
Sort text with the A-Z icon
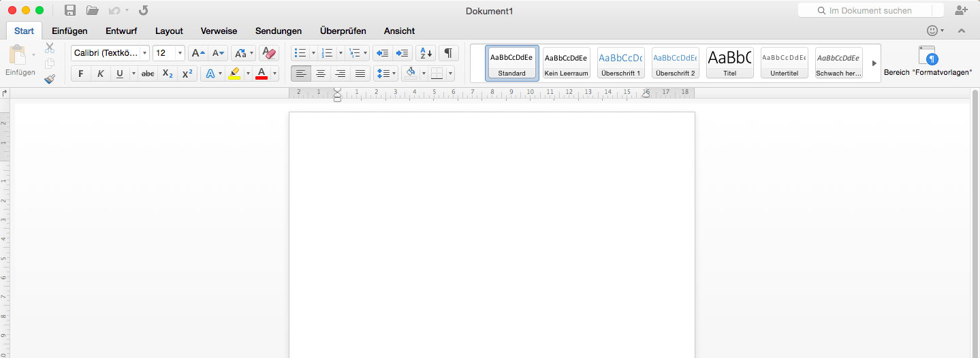tap(426, 53)
